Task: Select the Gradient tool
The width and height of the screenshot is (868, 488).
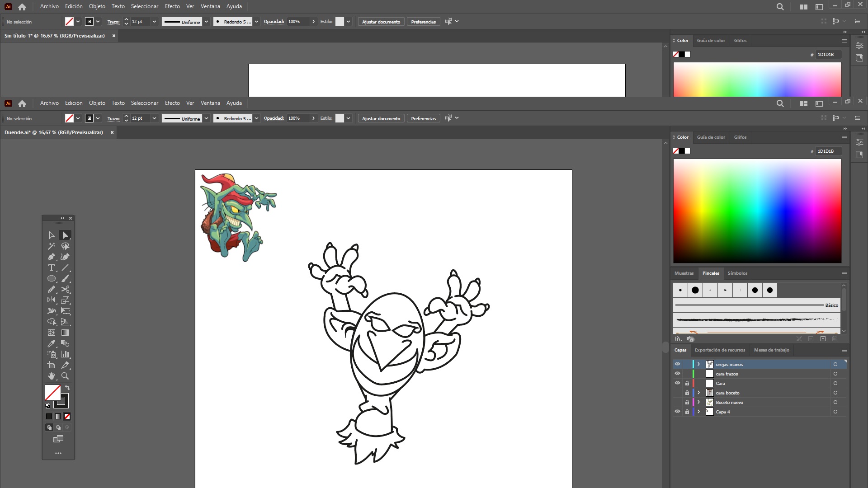Action: [65, 333]
